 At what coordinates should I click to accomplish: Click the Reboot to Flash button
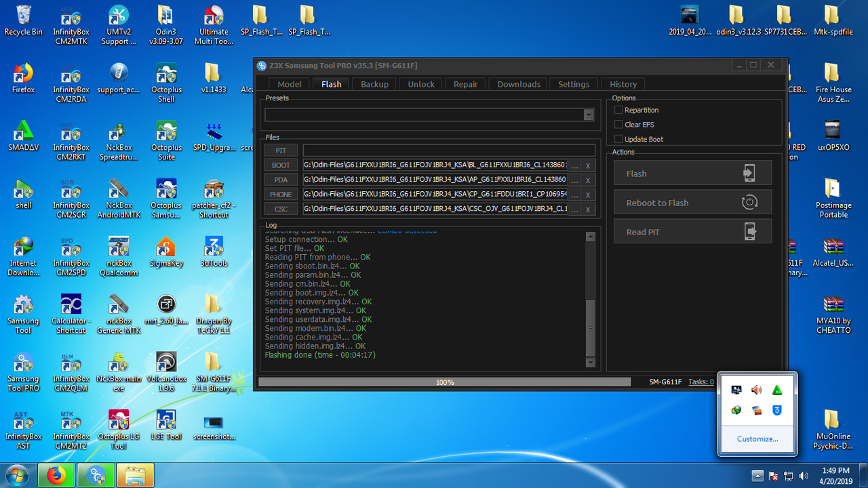[x=692, y=203]
